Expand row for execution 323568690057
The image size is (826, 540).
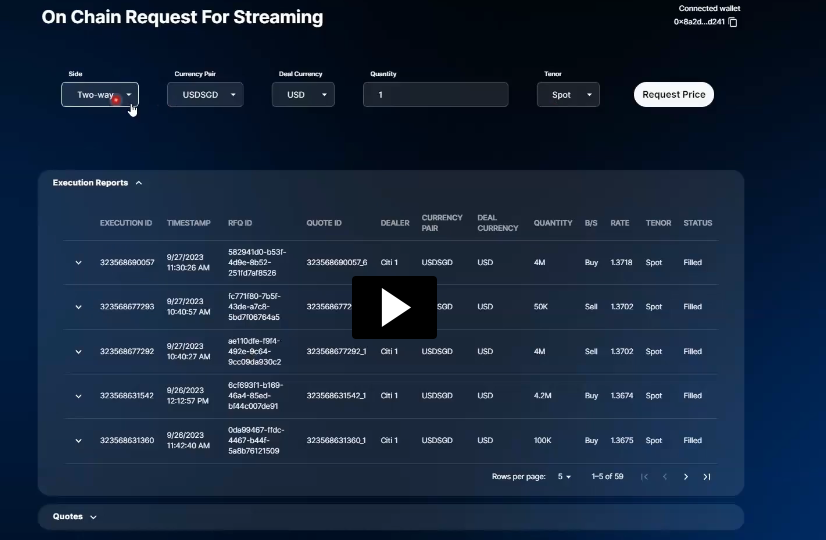[x=78, y=262]
